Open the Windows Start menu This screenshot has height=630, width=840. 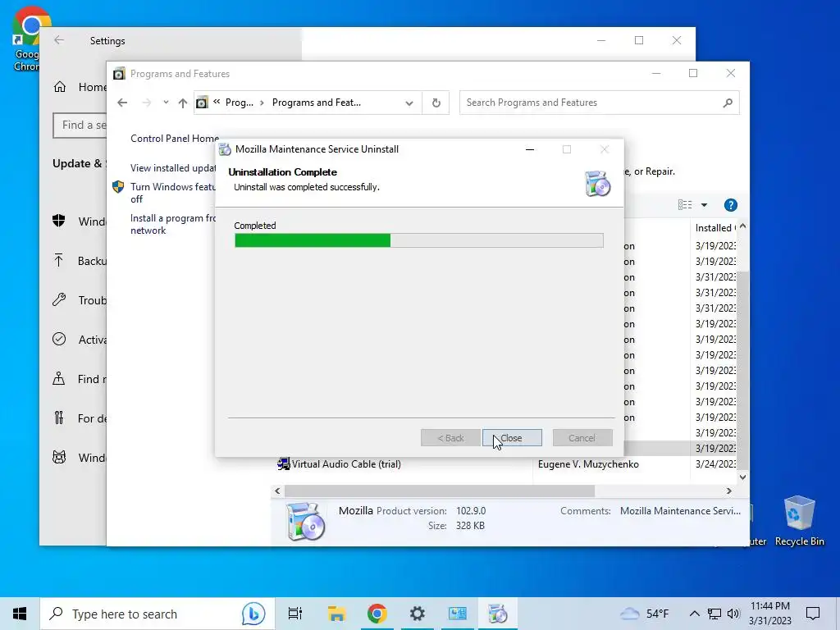point(20,614)
